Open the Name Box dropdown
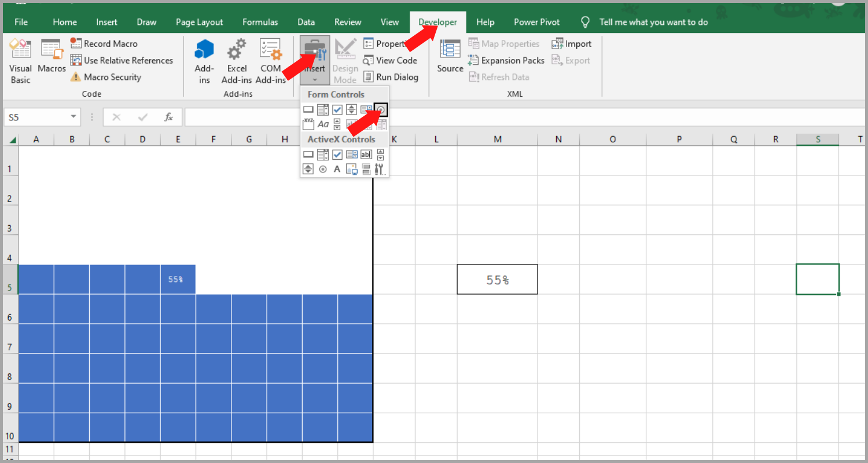Viewport: 868px width, 463px height. 73,116
